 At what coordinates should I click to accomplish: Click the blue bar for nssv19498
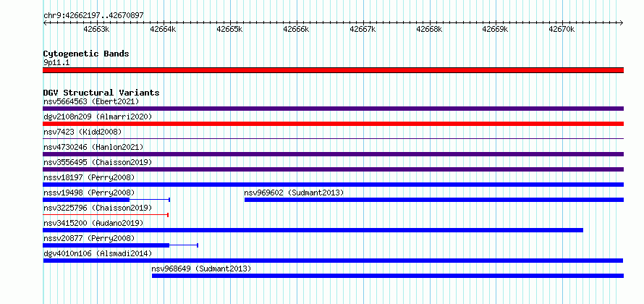click(x=86, y=200)
